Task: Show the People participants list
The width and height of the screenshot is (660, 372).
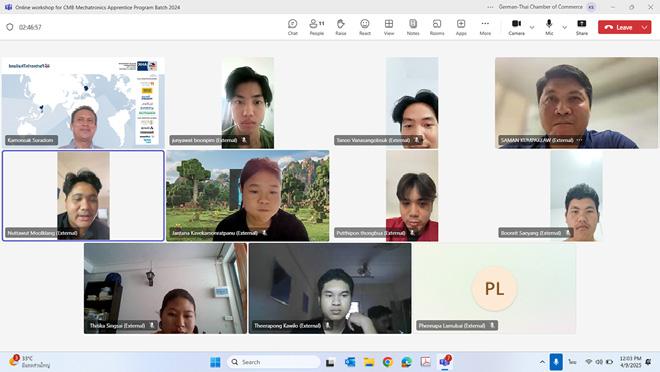Action: tap(317, 27)
